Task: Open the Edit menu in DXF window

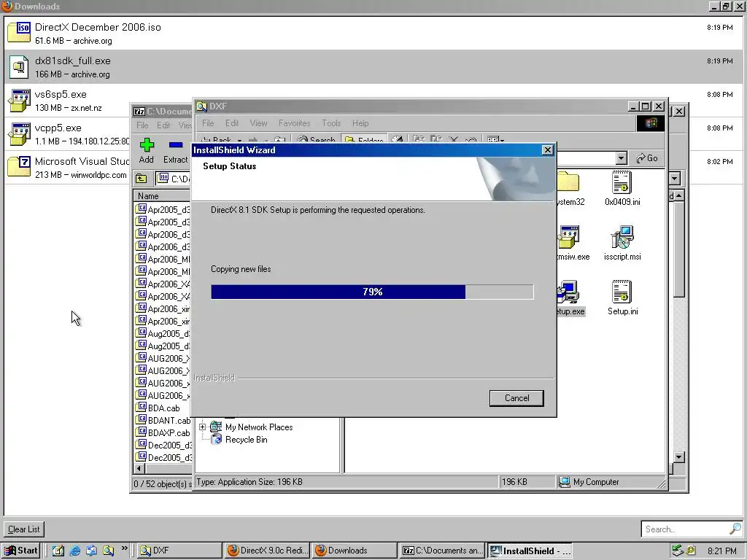Action: [x=232, y=123]
